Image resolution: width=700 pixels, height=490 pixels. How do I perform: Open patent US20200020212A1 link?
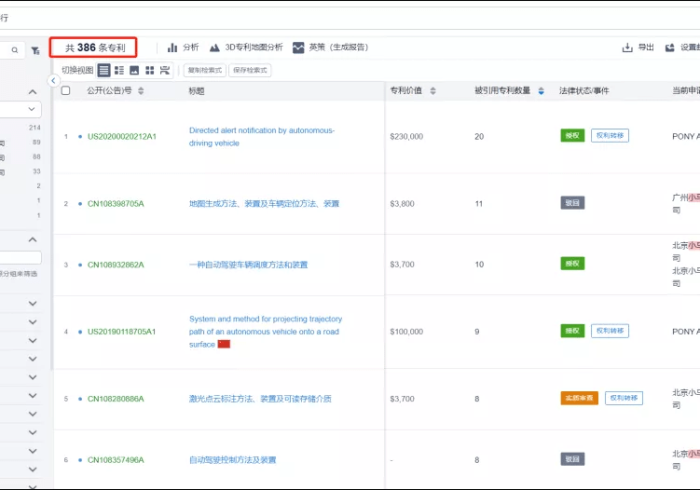[122, 136]
